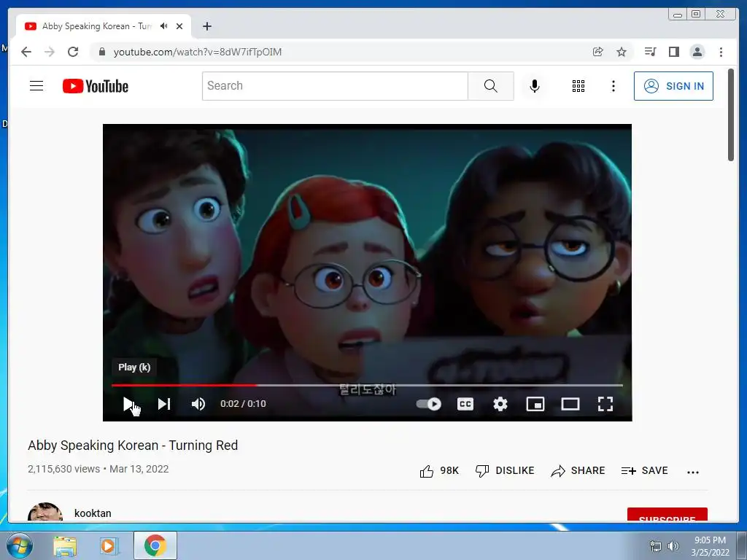Image resolution: width=747 pixels, height=560 pixels.
Task: Click the 0:02 / 0:10 time display
Action: tap(243, 404)
